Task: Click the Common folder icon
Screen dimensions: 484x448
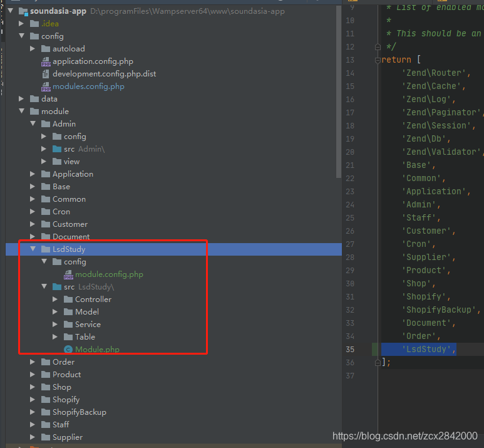Action: coord(46,199)
